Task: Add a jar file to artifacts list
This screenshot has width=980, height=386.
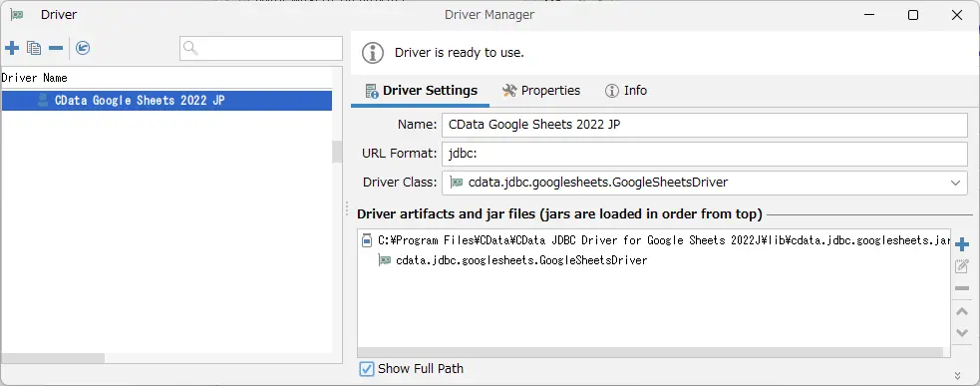Action: click(x=962, y=244)
